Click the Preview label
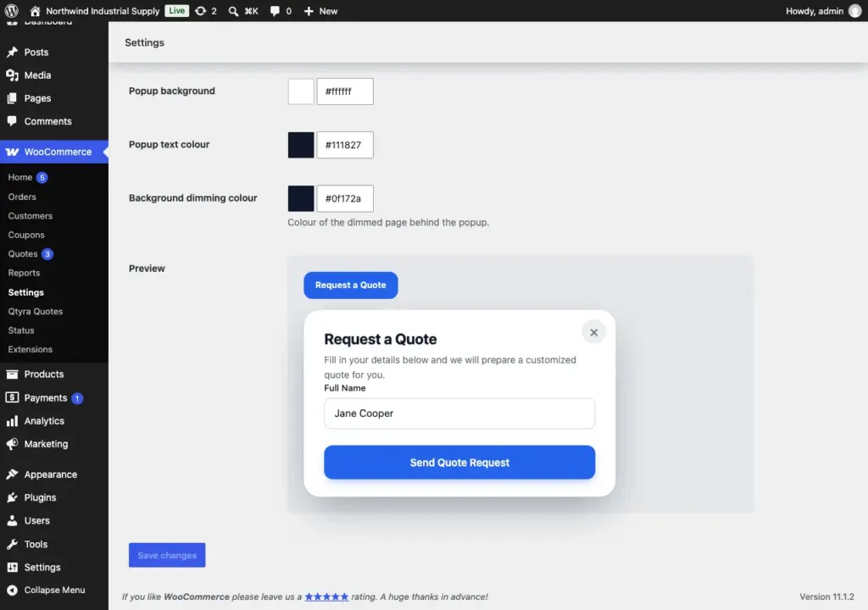This screenshot has width=868, height=610. pyautogui.click(x=147, y=269)
